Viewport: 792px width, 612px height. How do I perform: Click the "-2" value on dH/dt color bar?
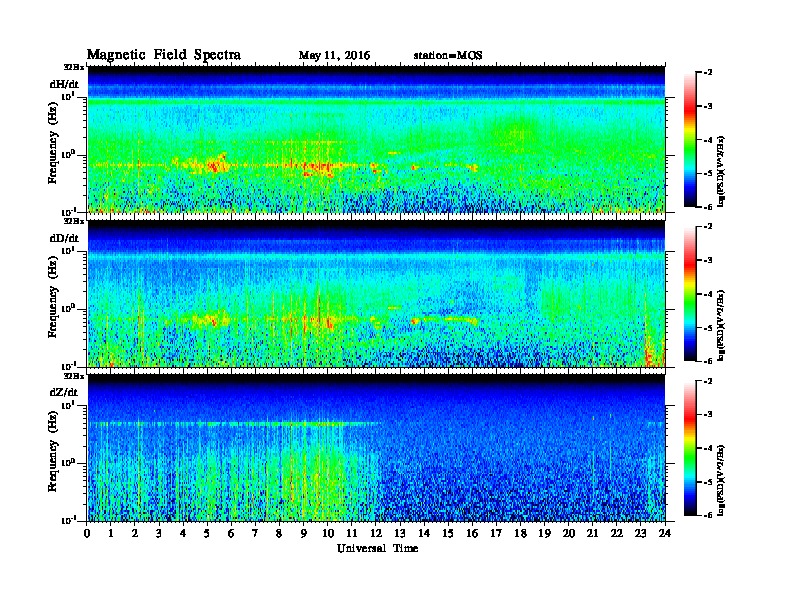point(708,73)
